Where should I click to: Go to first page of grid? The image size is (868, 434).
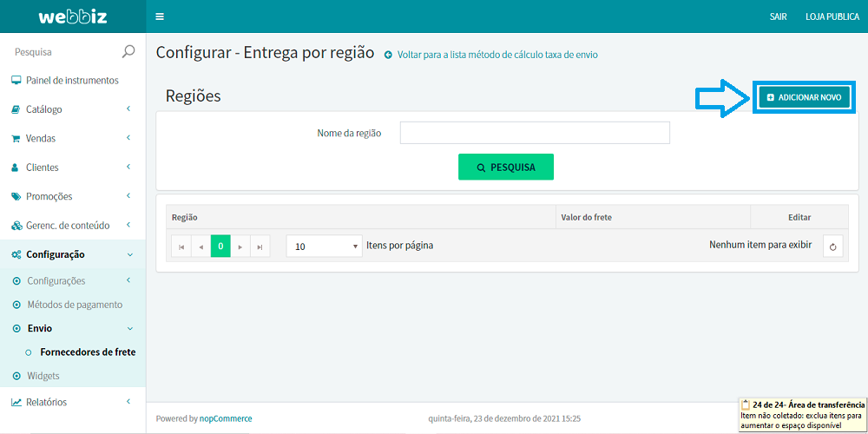coord(181,247)
